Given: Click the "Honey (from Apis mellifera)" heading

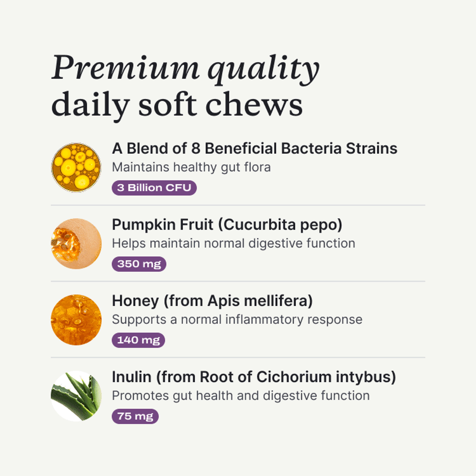Looking at the screenshot, I should coord(212,301).
